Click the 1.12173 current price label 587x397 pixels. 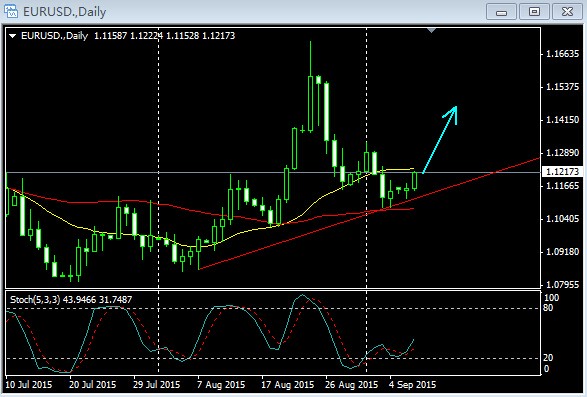(562, 172)
